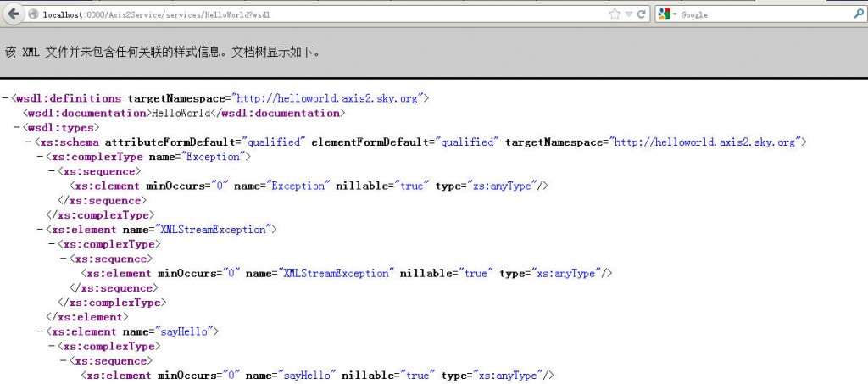Viewport: 868px width, 384px height.
Task: Click HelloWorld documentation text
Action: (181, 113)
